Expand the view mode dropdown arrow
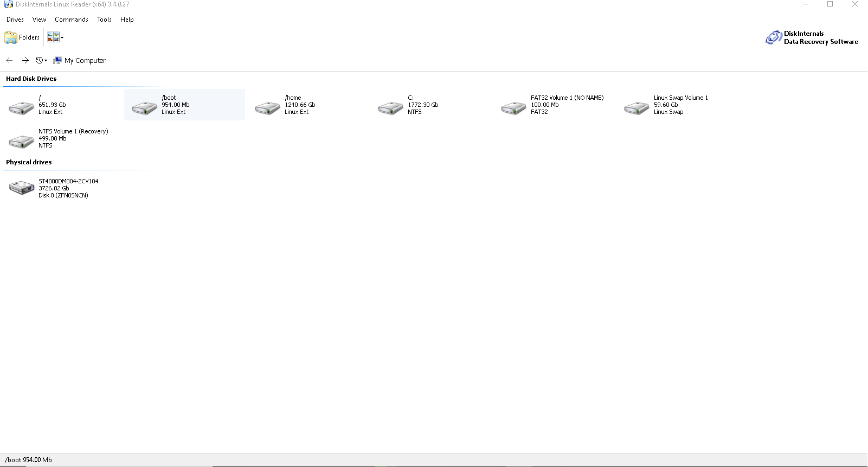 click(62, 38)
